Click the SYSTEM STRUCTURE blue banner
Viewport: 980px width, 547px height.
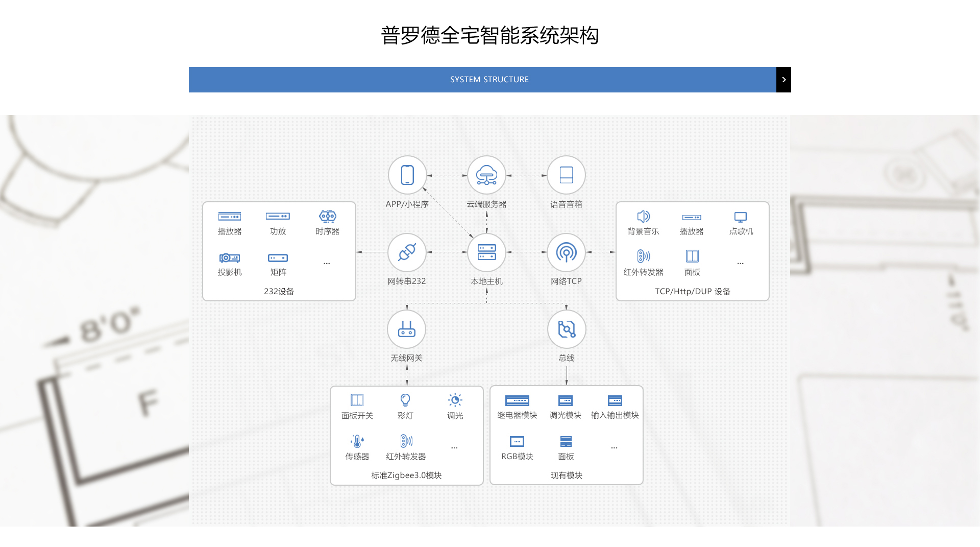[x=482, y=80]
